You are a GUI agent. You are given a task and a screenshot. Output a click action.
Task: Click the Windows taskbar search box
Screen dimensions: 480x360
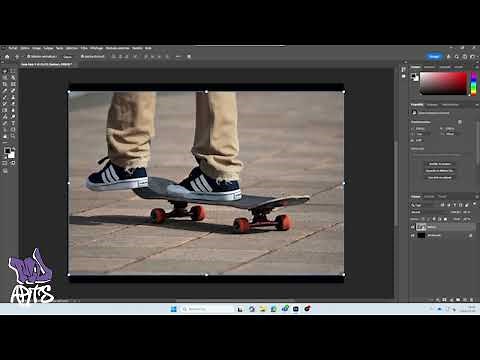point(207,309)
